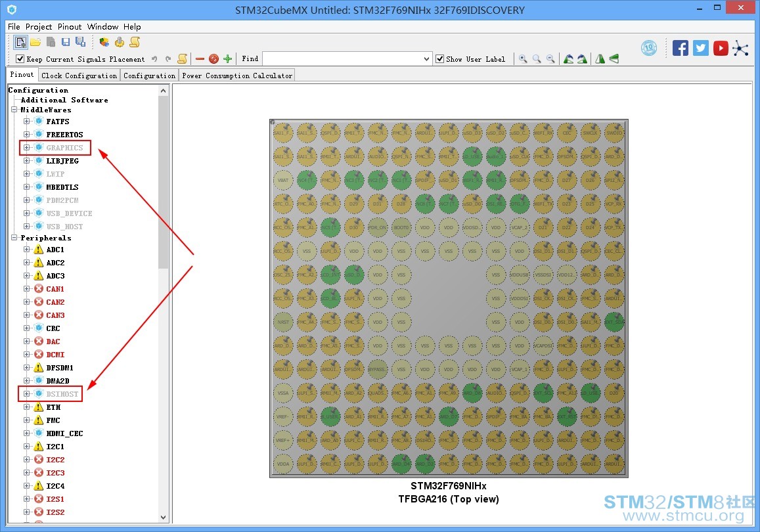The width and height of the screenshot is (760, 532).
Task: Collapse the Peripherals tree node
Action: [x=14, y=237]
